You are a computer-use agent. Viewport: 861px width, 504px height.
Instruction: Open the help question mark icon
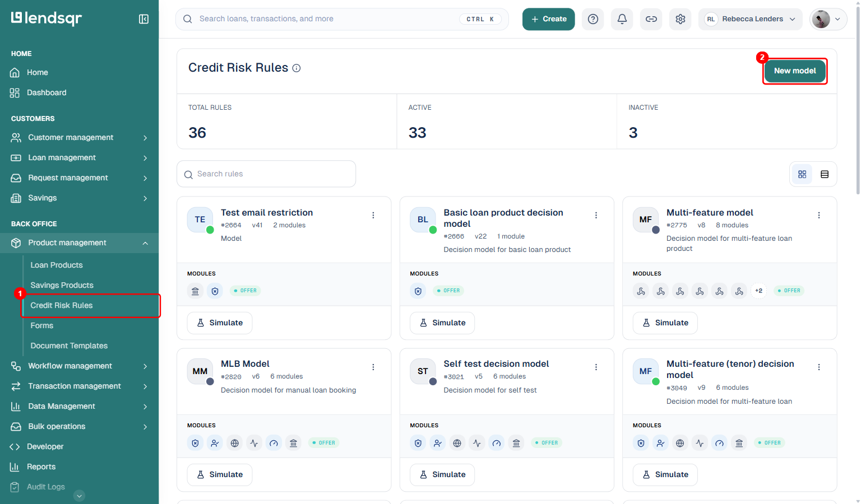pyautogui.click(x=593, y=19)
